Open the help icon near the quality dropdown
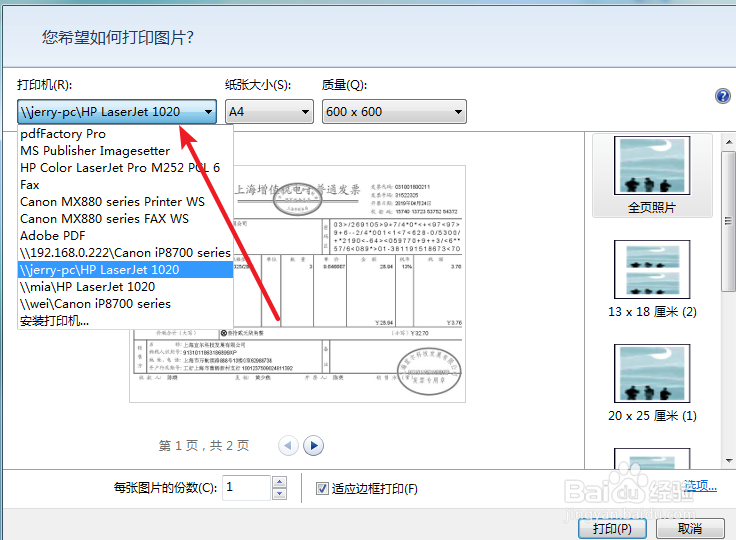736x540 pixels. pos(722,96)
